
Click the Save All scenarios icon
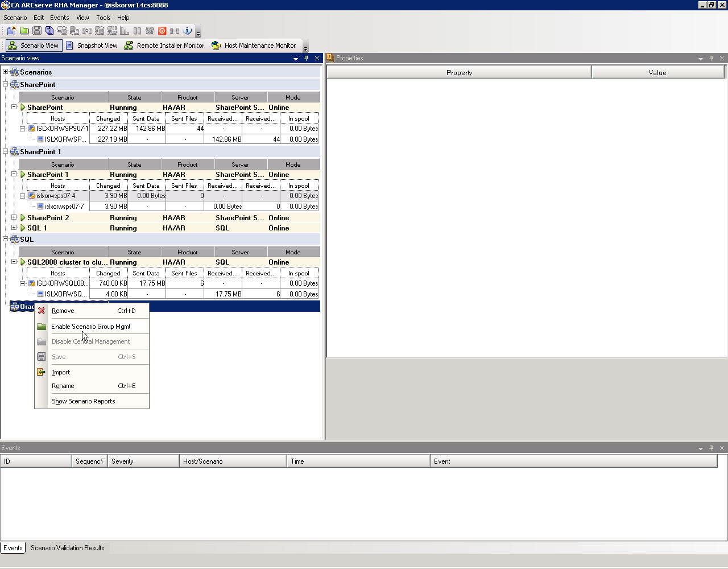pyautogui.click(x=49, y=31)
